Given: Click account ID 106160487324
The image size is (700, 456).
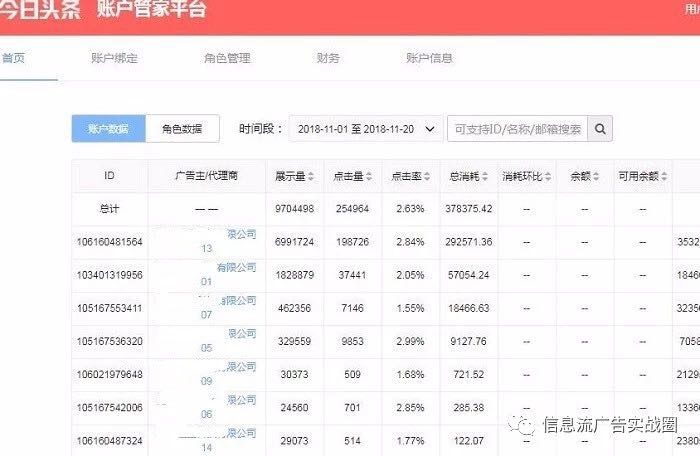Looking at the screenshot, I should (109, 441).
